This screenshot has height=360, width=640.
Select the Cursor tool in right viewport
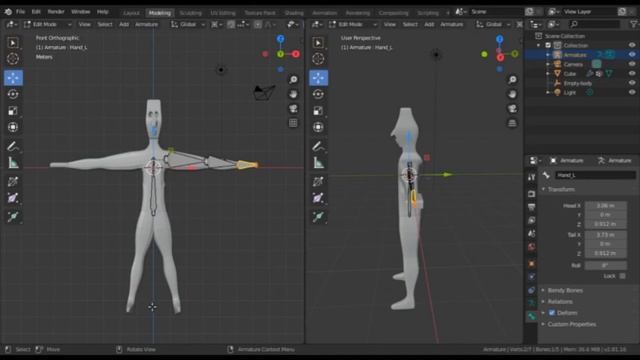318,59
